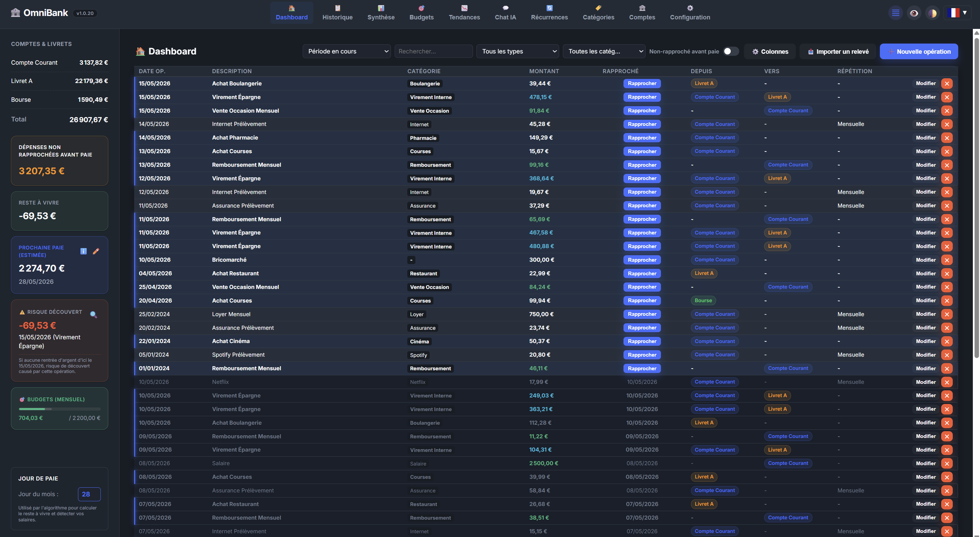Viewport: 980px width, 537px height.
Task: Click the Catégories tag icon
Action: click(598, 8)
